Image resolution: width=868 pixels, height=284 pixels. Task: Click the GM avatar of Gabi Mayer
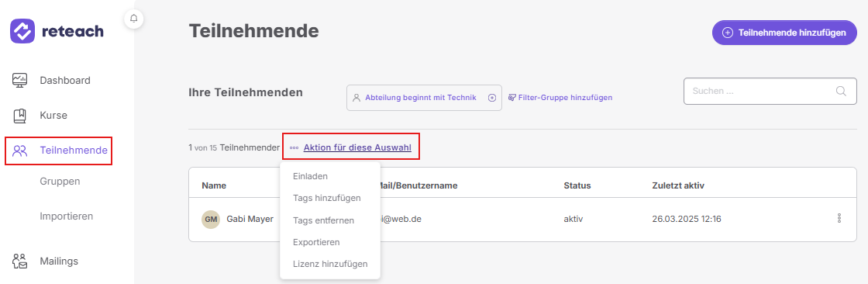(211, 219)
